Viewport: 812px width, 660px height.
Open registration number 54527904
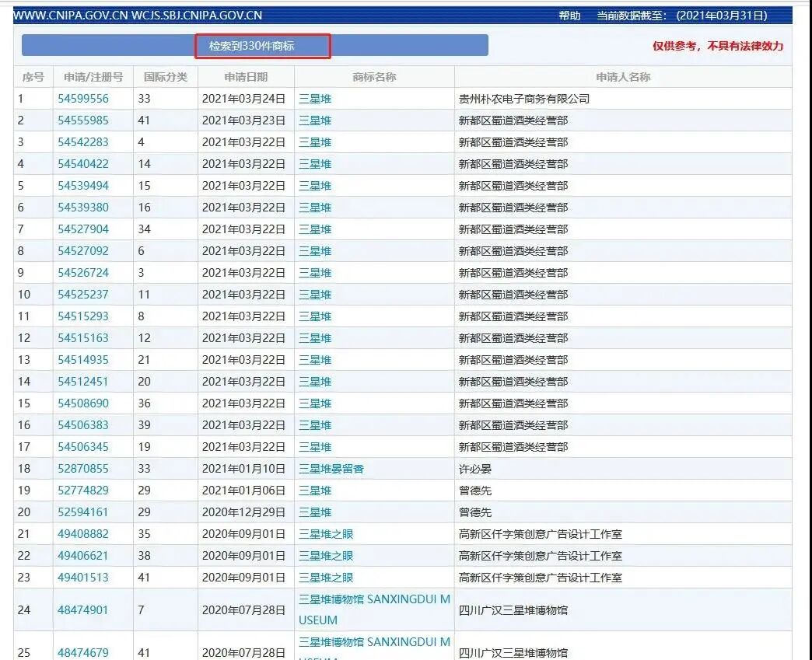[83, 229]
